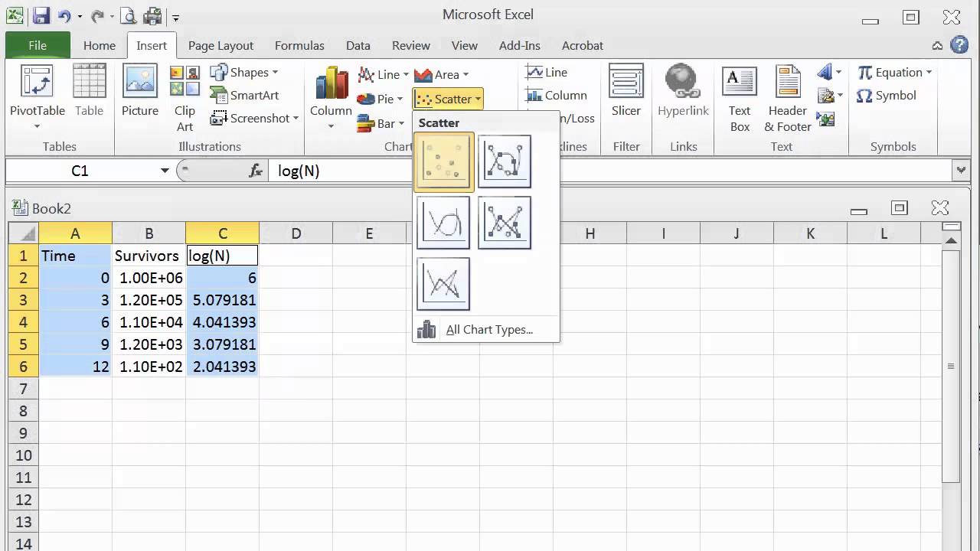Insert a Text Box
The width and height of the screenshot is (980, 551).
740,99
